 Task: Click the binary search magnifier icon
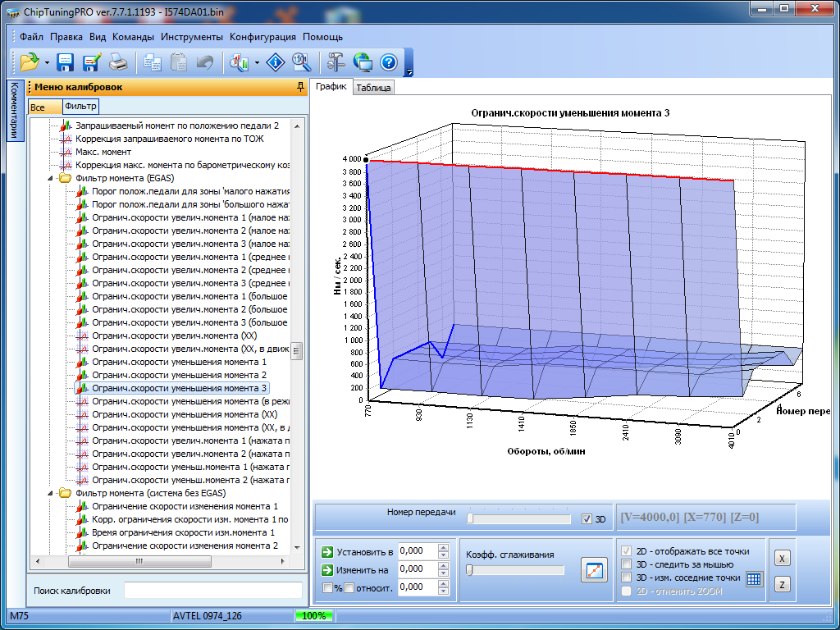coord(301,62)
